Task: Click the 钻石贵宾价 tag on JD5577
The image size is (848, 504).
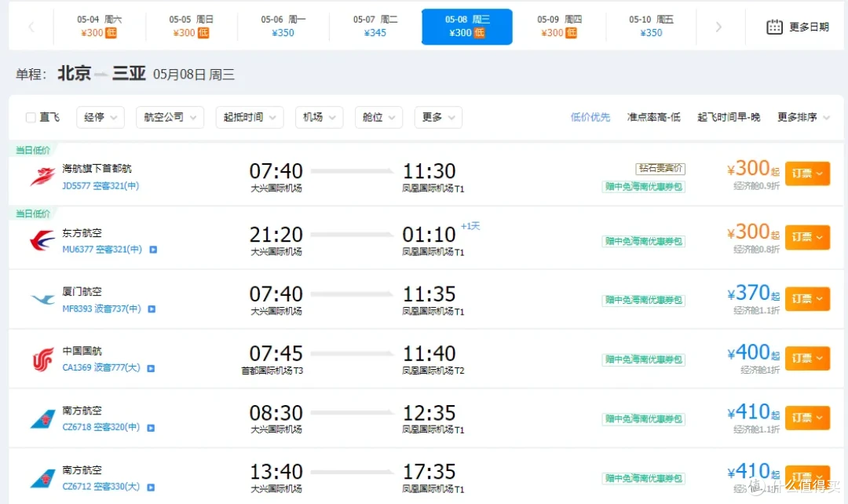Action: click(x=660, y=169)
